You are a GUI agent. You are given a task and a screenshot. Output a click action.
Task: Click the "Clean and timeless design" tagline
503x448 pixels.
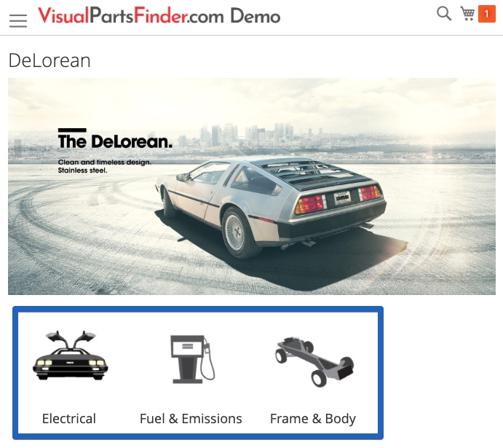pos(104,162)
